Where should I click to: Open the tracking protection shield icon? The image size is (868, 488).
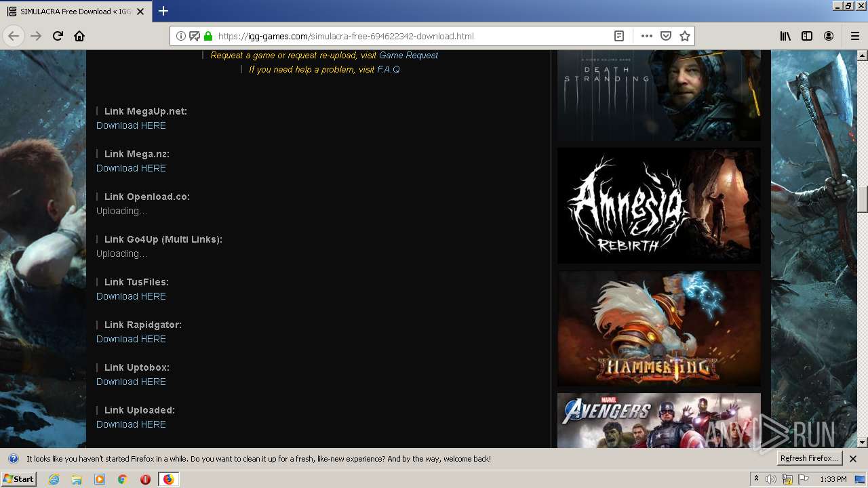(x=195, y=36)
